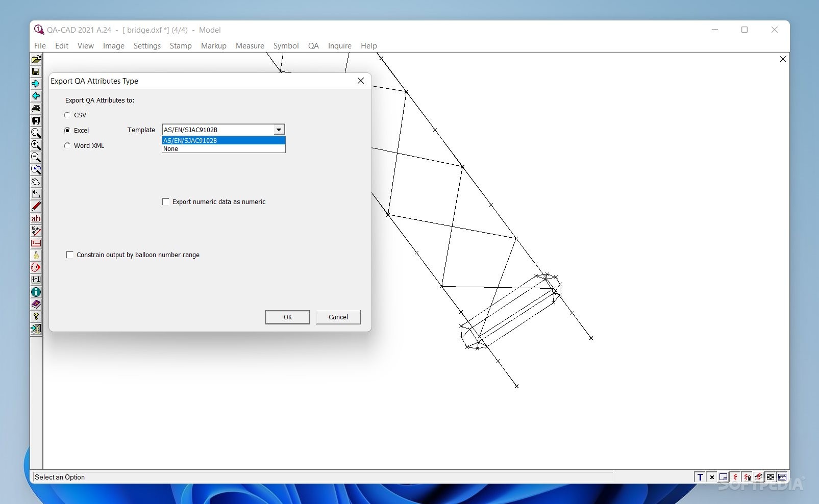Open the QA menu

[x=313, y=46]
